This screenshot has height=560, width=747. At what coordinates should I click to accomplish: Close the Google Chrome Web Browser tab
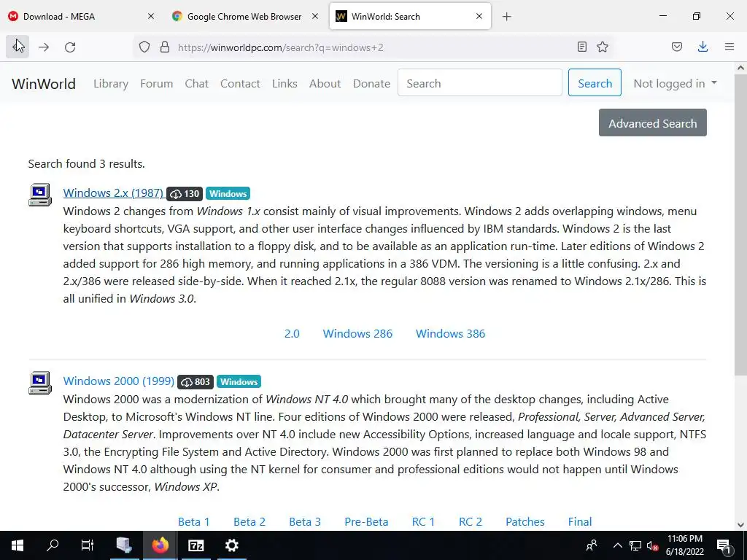pos(315,16)
